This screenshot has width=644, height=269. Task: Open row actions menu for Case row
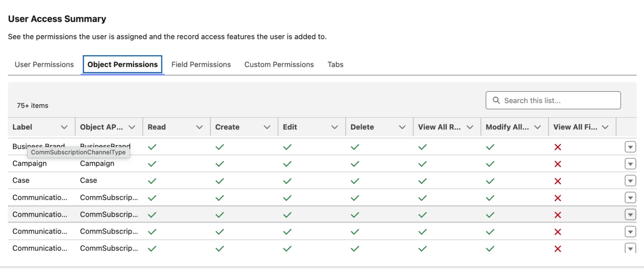(630, 181)
